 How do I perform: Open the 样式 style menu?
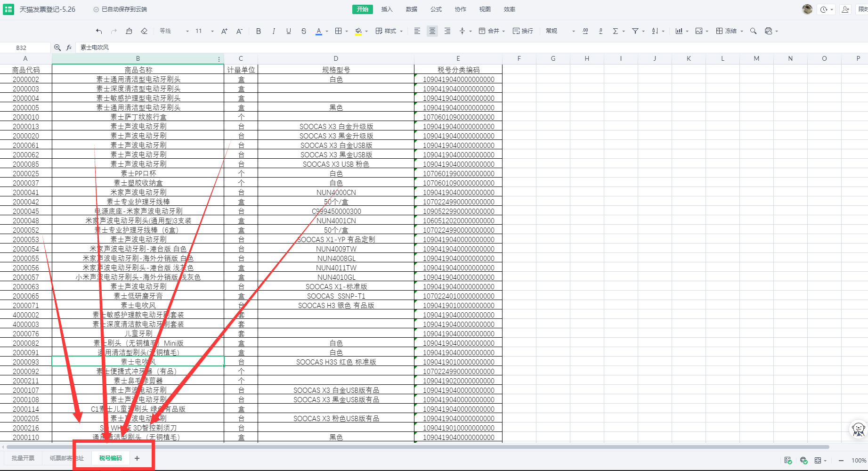coord(389,31)
